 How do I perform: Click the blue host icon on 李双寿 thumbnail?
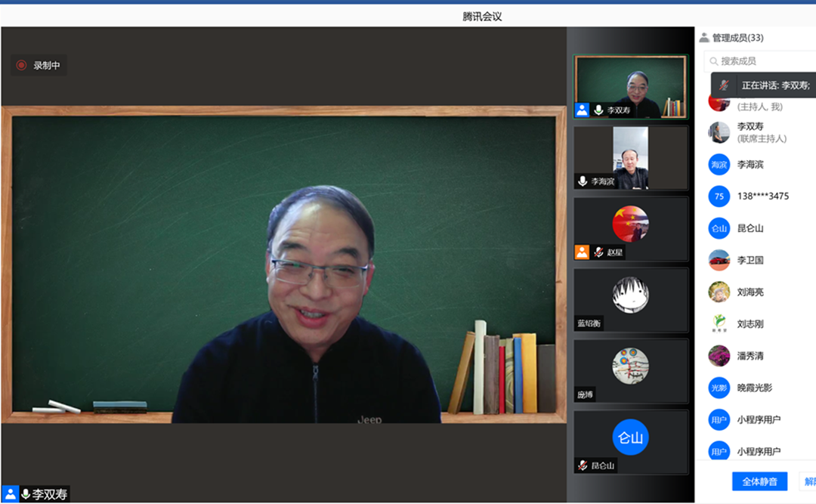pos(582,110)
